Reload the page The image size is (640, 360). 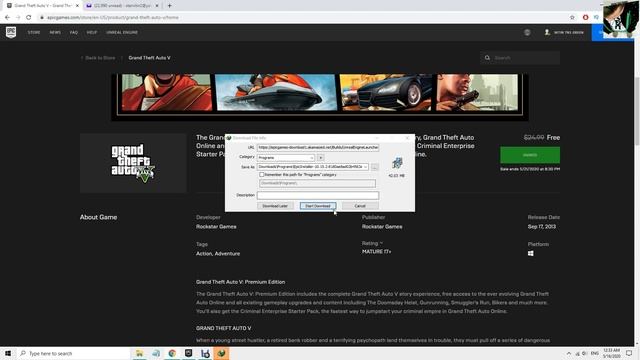pyautogui.click(x=29, y=18)
